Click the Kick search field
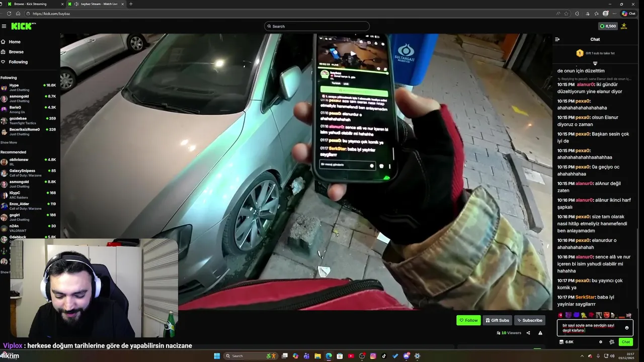The image size is (644, 362). 317,26
